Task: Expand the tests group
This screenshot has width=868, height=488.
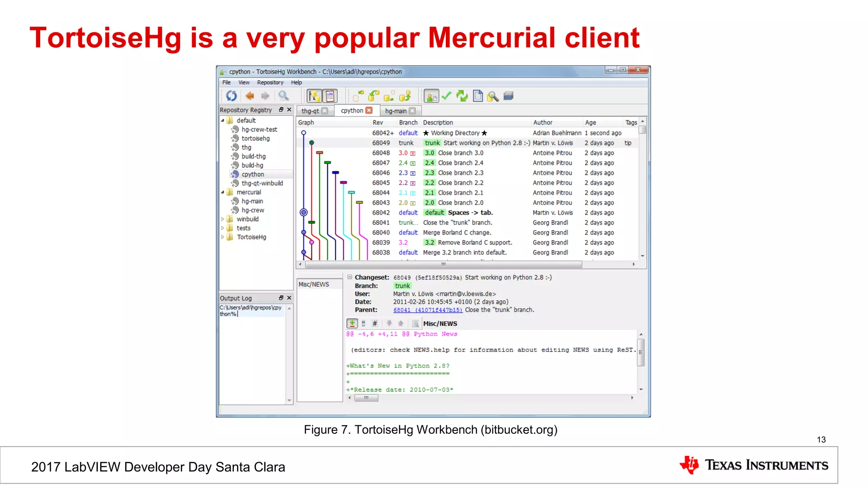Action: point(223,228)
